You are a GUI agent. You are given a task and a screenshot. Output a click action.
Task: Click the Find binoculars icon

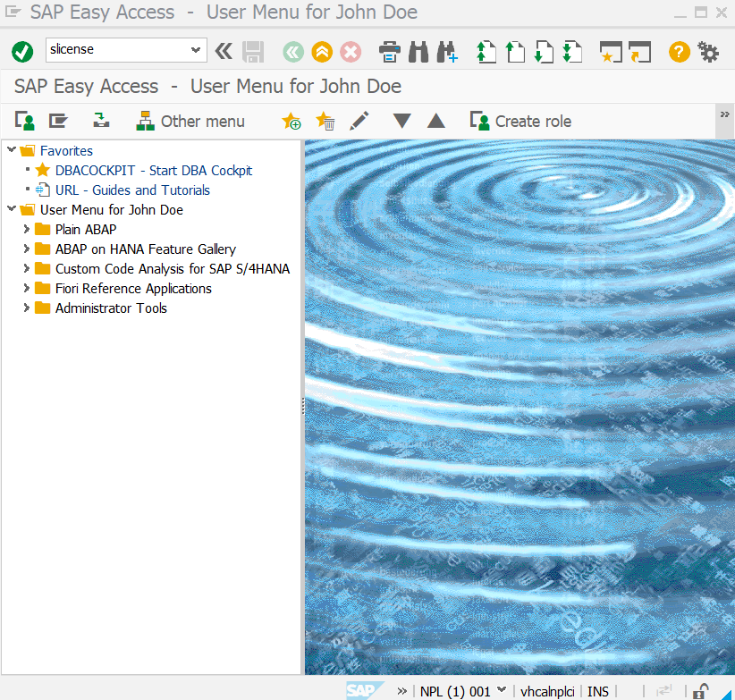(418, 52)
